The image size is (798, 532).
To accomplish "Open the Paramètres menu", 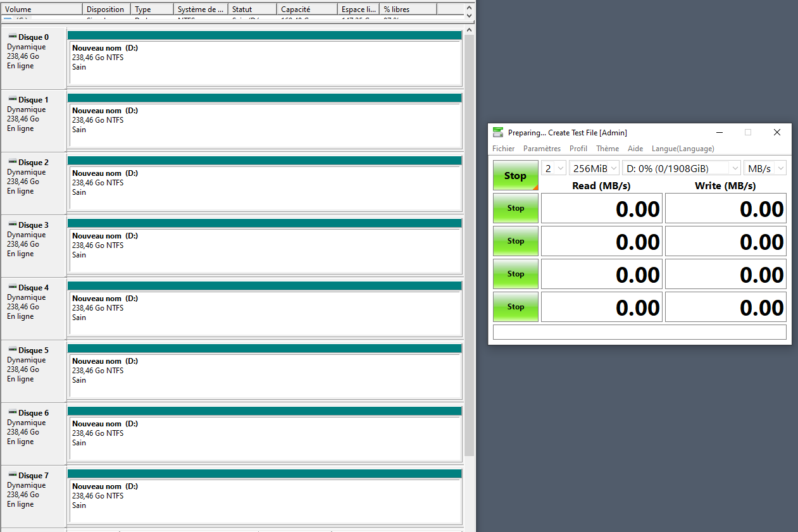I will [542, 149].
